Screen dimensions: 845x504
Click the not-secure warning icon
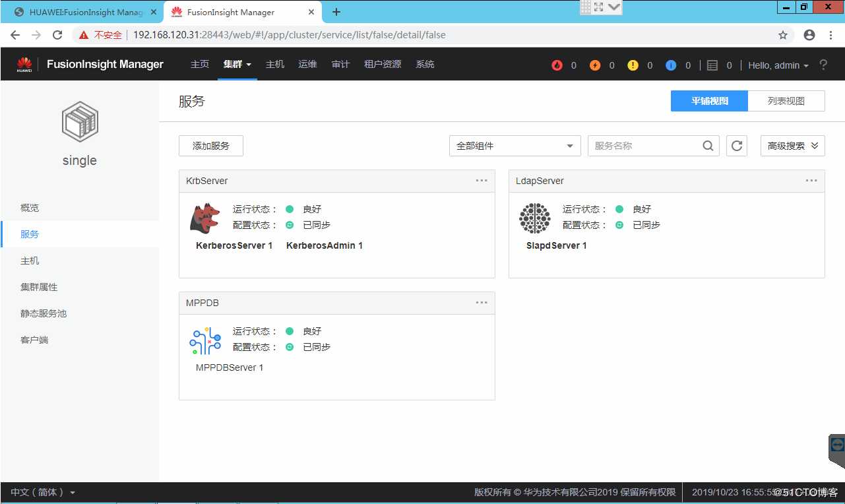(84, 35)
